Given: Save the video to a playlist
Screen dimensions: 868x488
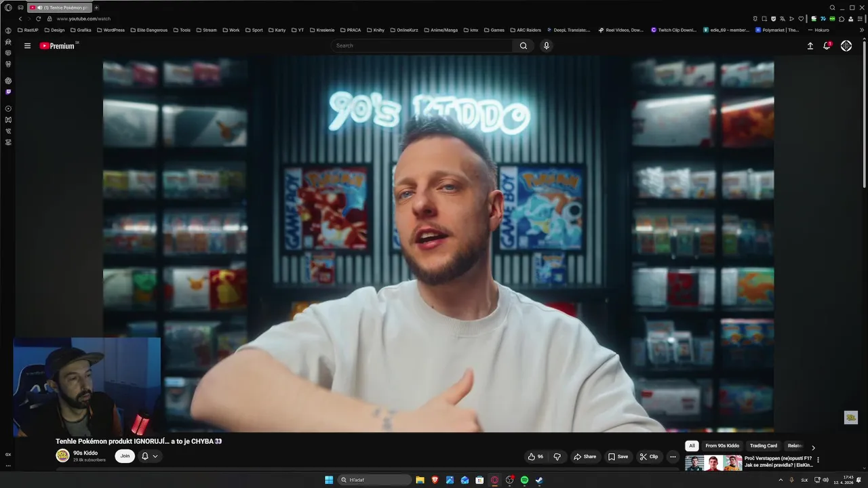Looking at the screenshot, I should click(x=618, y=457).
